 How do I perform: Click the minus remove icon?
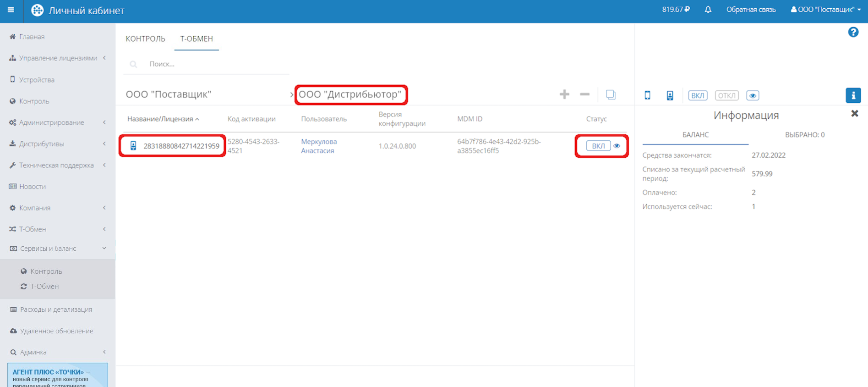pos(584,94)
